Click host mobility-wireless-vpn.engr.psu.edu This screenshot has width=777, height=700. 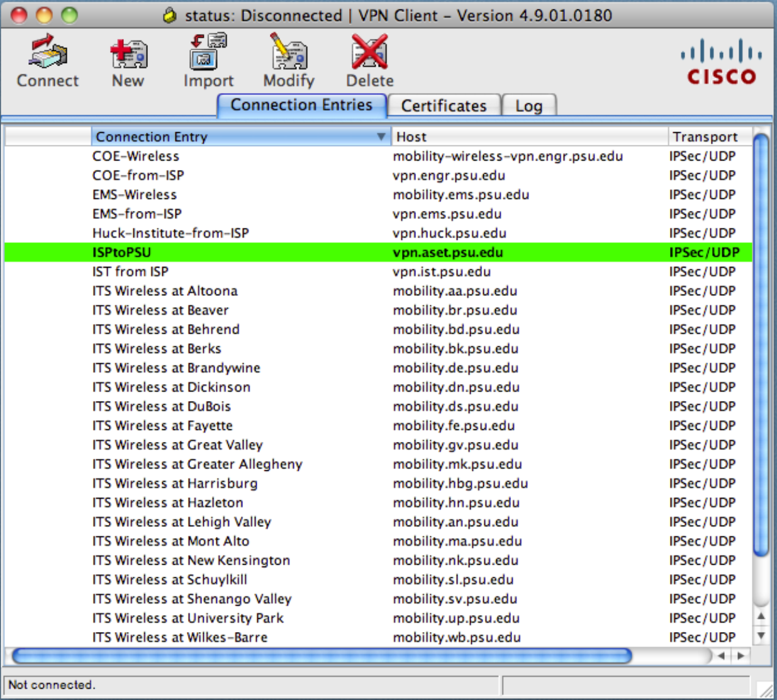click(x=508, y=156)
